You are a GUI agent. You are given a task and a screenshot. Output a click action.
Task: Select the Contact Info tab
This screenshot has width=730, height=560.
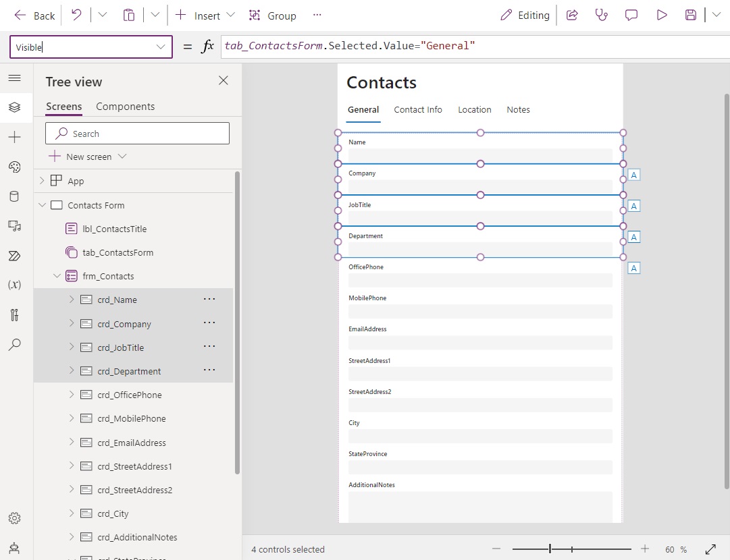(417, 110)
